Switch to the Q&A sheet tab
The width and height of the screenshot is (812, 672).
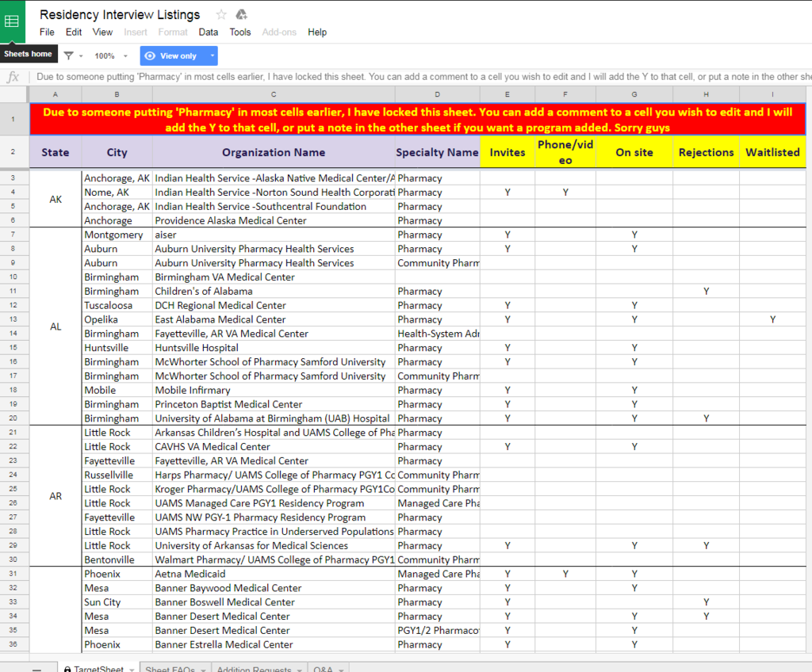(323, 670)
